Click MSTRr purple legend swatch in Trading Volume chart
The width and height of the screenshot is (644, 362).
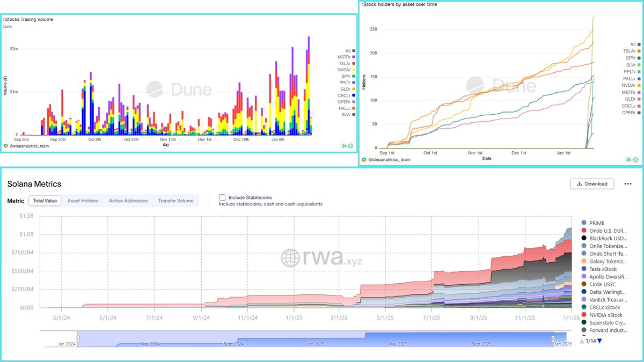(354, 57)
